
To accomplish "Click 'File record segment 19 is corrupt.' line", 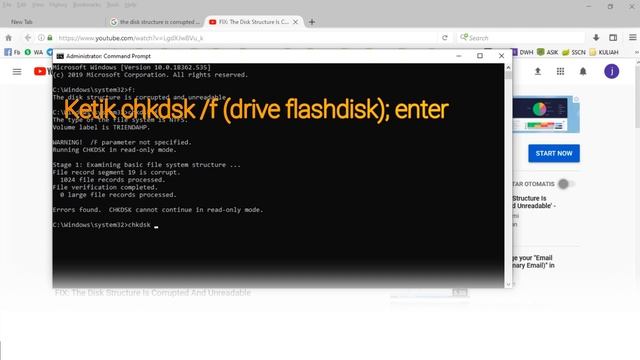I will 116,172.
